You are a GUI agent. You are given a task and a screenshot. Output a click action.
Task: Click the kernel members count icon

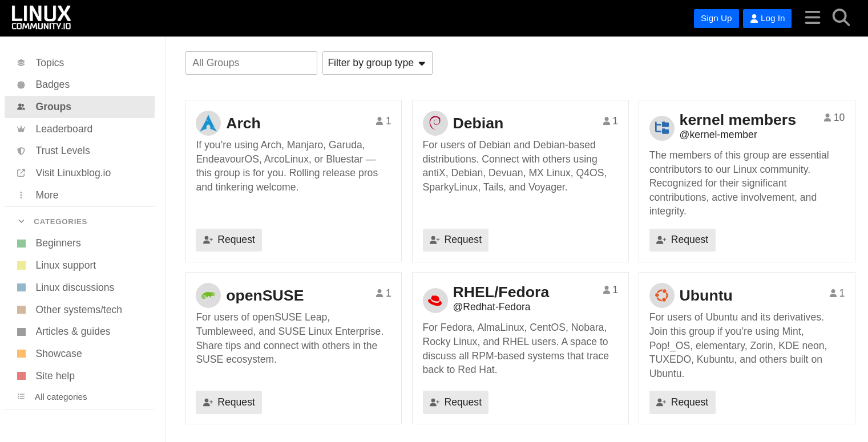pos(827,117)
